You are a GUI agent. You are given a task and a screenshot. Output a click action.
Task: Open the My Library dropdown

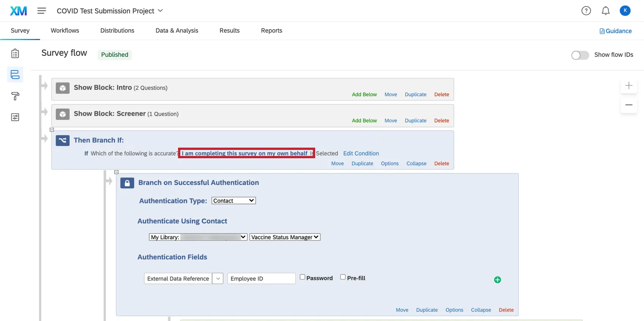point(198,237)
